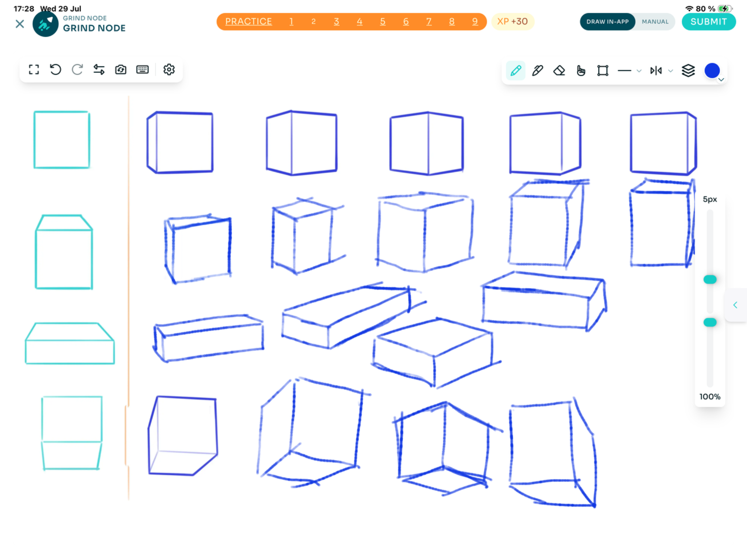Undo the last stroke
Screen dimensions: 747x560
(55, 69)
